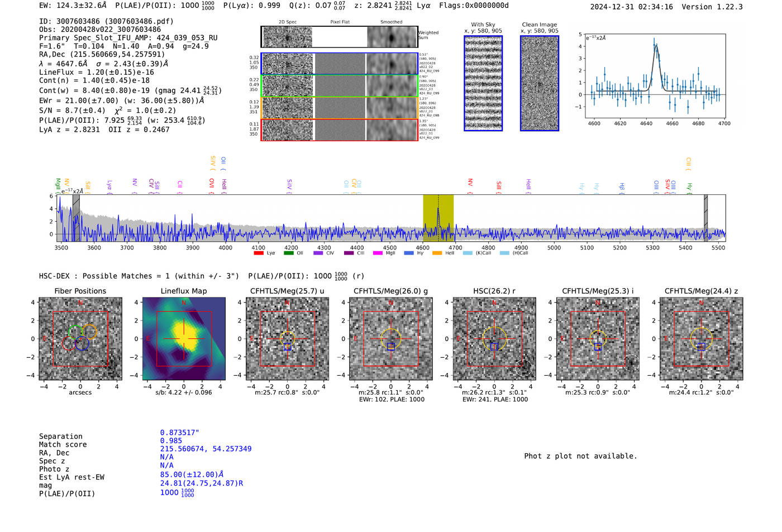Click the s/b: 4.22 +/- 0.096 caption
The image size is (782, 532).
(x=184, y=392)
